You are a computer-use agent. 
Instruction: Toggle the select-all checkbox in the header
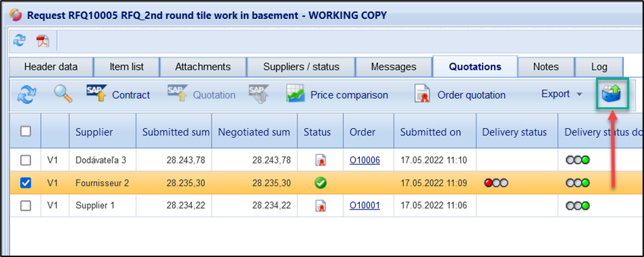26,132
